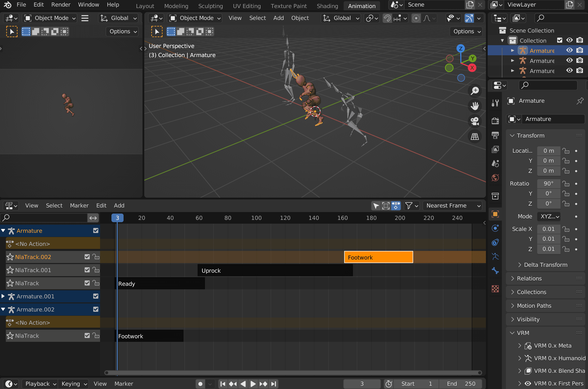The width and height of the screenshot is (588, 389).
Task: Select the orange Footwork strip
Action: tap(379, 257)
